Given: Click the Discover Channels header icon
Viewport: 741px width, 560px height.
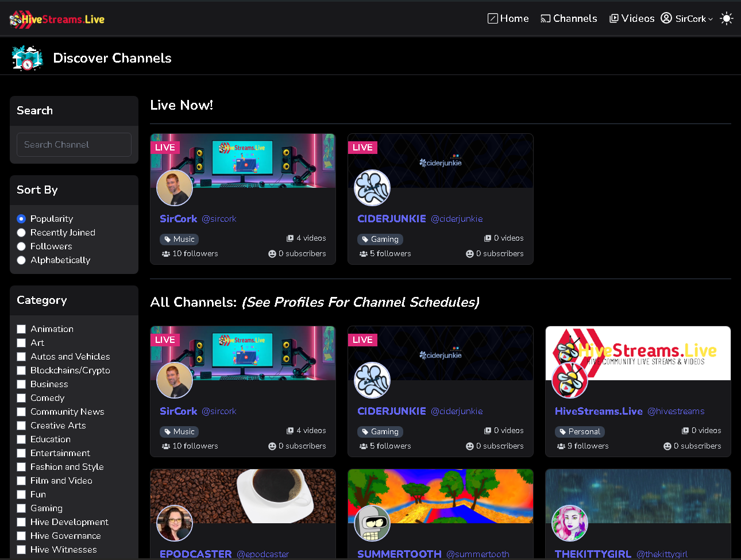Looking at the screenshot, I should pyautogui.click(x=27, y=58).
